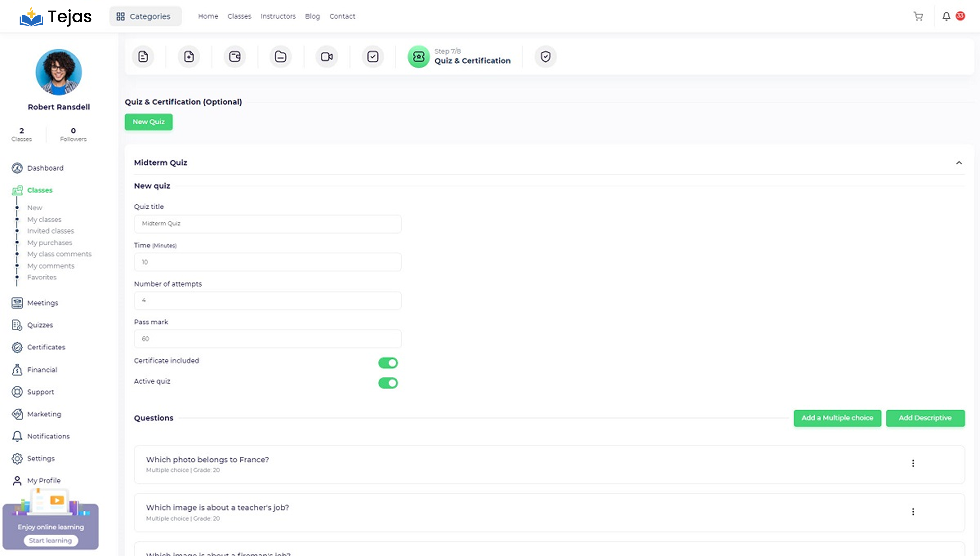The image size is (980, 556).
Task: Go to video step icon in wizard
Action: (x=327, y=57)
